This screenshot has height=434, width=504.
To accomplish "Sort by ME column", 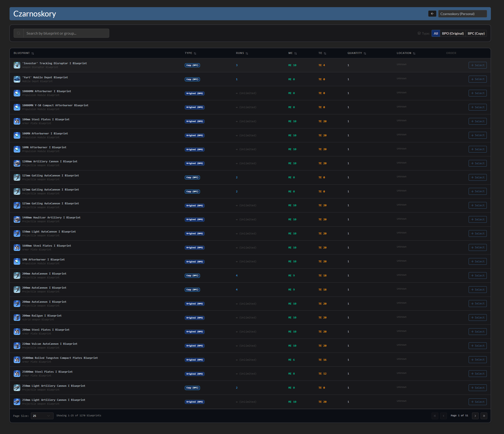I will [x=293, y=53].
